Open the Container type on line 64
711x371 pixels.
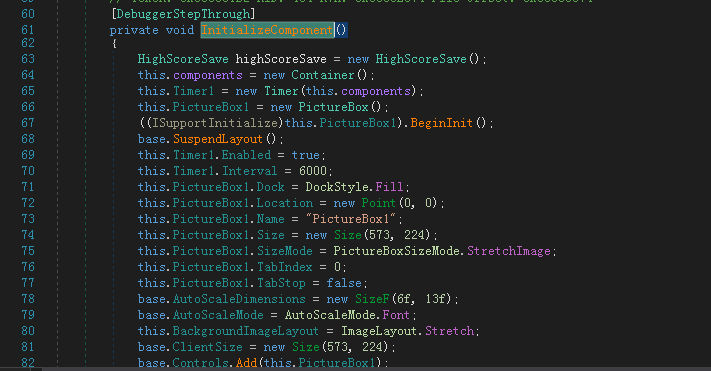pyautogui.click(x=322, y=75)
